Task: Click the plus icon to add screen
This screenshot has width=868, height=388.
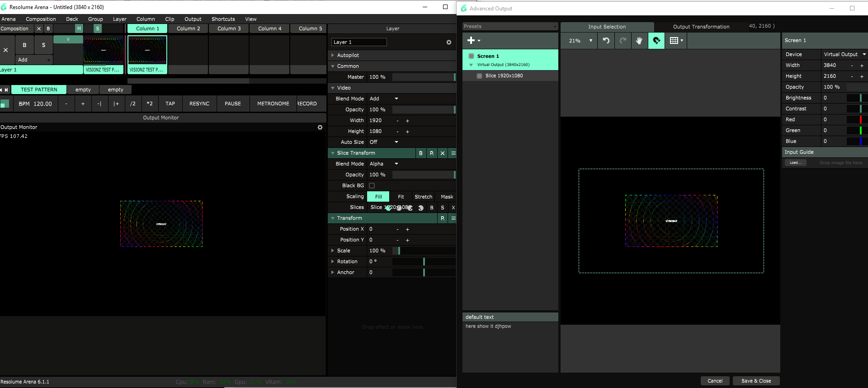Action: 473,41
